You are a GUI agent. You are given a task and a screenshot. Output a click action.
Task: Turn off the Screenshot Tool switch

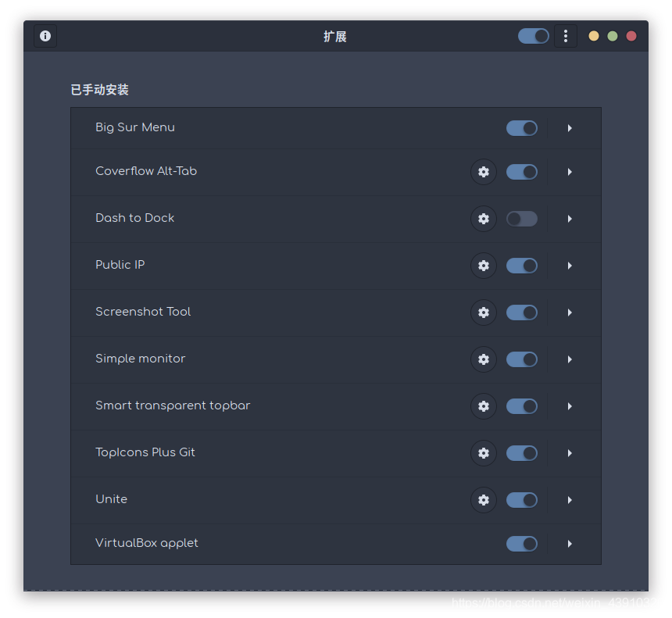pos(521,313)
